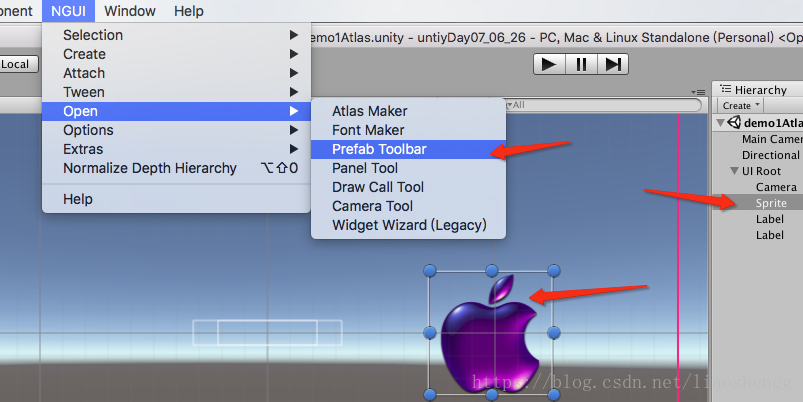Open the Help menu in menu bar
803x402 pixels.
(x=188, y=11)
